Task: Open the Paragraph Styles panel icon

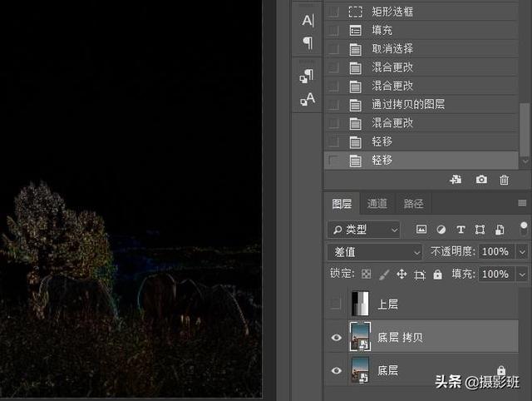Action: (308, 76)
